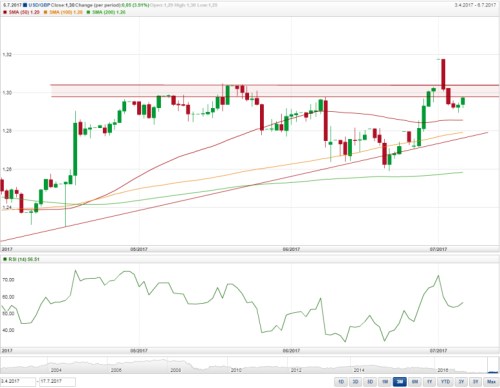500x388 pixels.
Task: Click the blue USD/GBP series marker
Action: (25, 5)
